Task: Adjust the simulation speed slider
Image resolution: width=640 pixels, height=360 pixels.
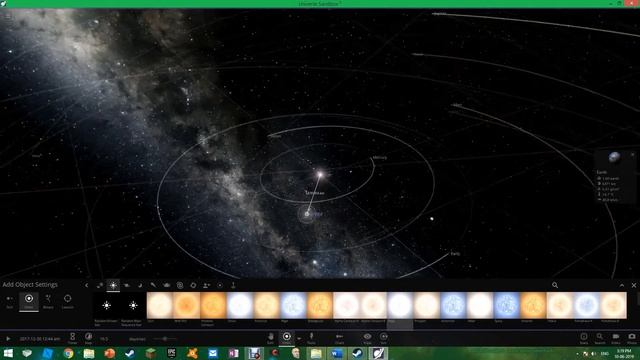Action: point(165,339)
